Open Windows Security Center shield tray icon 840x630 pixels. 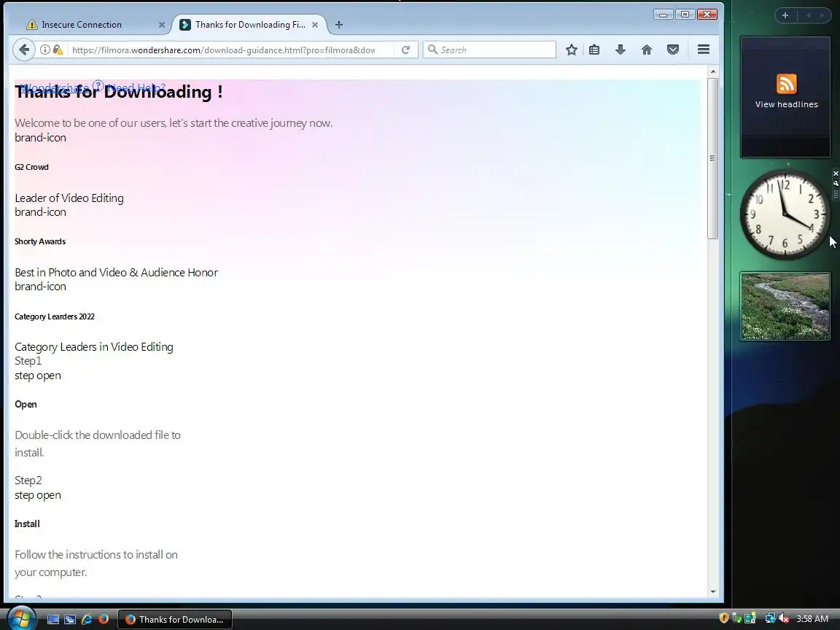pos(723,618)
